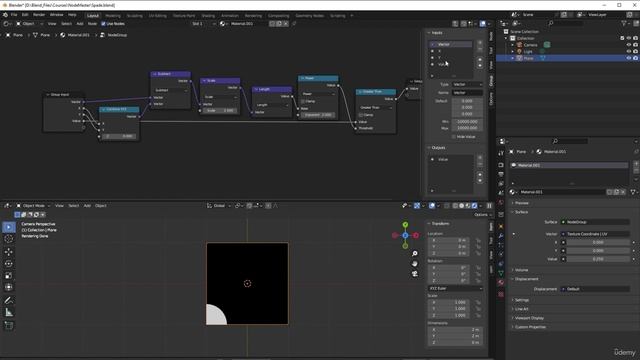Image resolution: width=640 pixels, height=360 pixels.
Task: Click the Blender logo icon in menu bar
Action: (x=5, y=15)
